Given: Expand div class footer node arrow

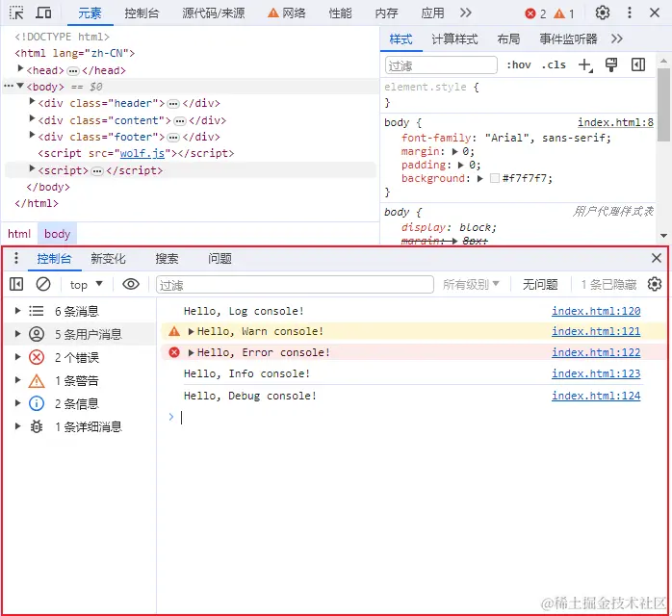Looking at the screenshot, I should click(32, 135).
